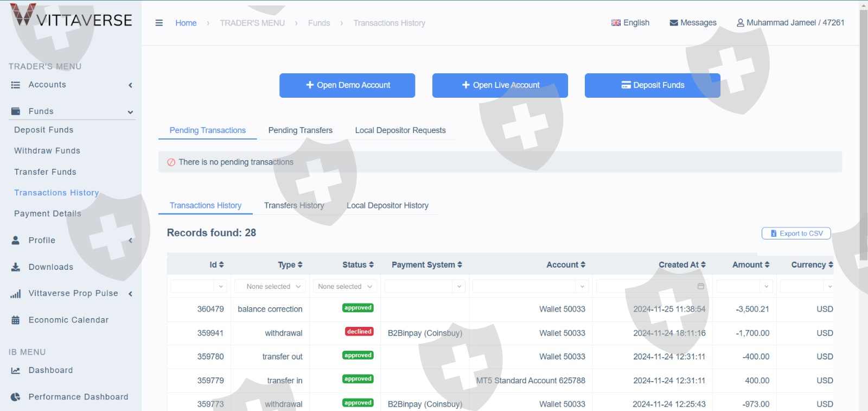Sort by Payment System column

[x=426, y=265]
